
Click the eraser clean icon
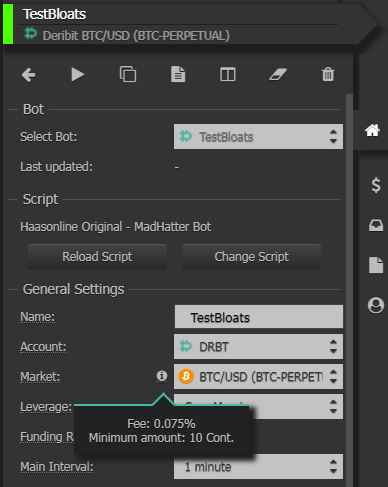(278, 74)
